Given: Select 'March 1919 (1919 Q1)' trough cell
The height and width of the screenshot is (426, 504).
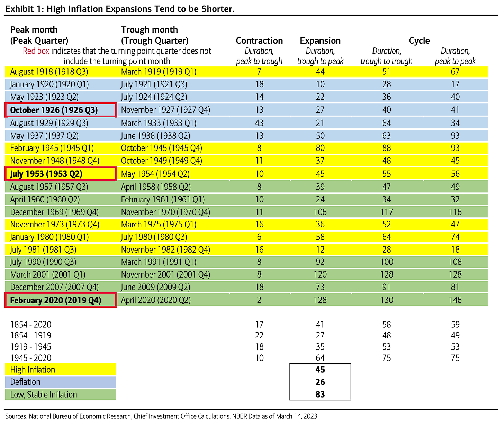Looking at the screenshot, I should (159, 72).
